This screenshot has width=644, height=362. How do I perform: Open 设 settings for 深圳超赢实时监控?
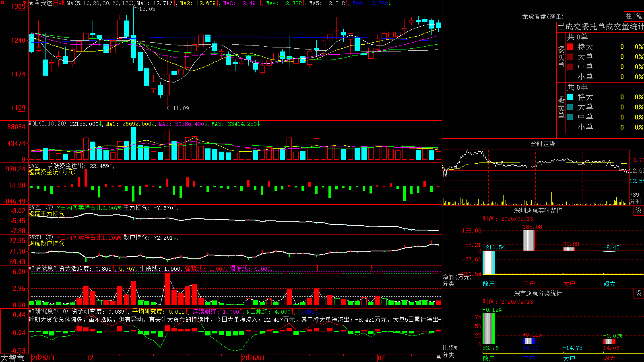pyautogui.click(x=639, y=210)
